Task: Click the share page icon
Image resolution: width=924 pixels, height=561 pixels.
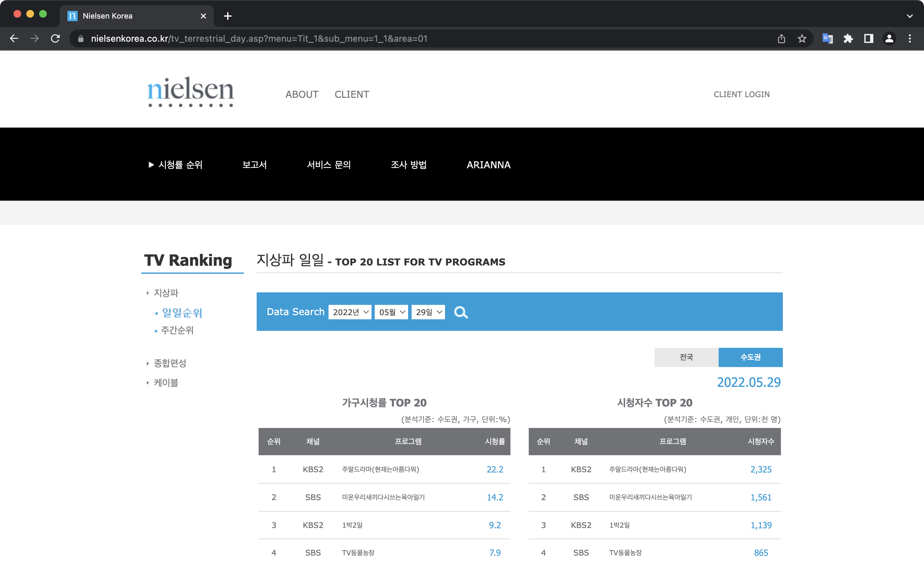Action: pyautogui.click(x=782, y=38)
